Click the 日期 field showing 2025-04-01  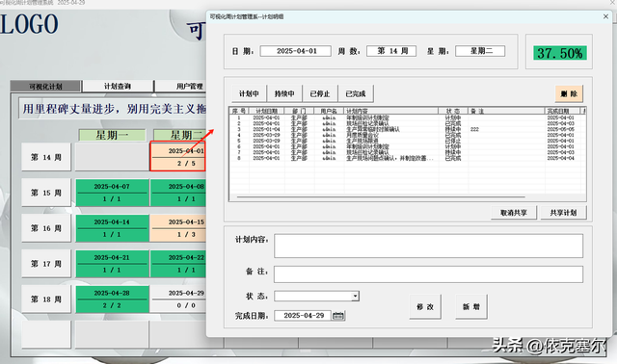point(296,51)
